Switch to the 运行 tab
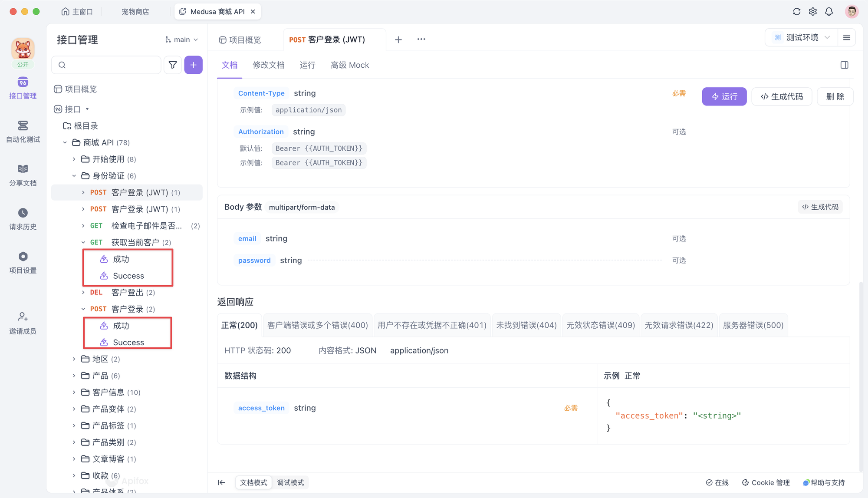Image resolution: width=868 pixels, height=498 pixels. (307, 65)
